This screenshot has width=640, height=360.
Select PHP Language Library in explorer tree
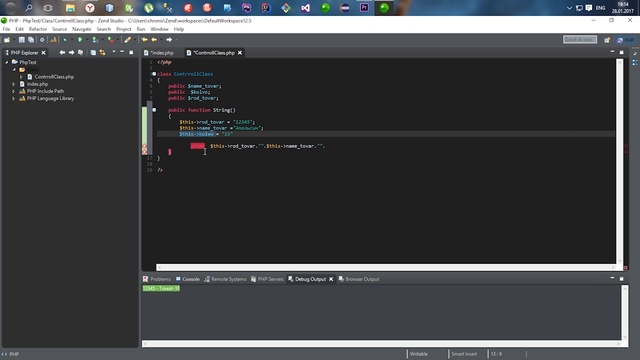coord(50,98)
